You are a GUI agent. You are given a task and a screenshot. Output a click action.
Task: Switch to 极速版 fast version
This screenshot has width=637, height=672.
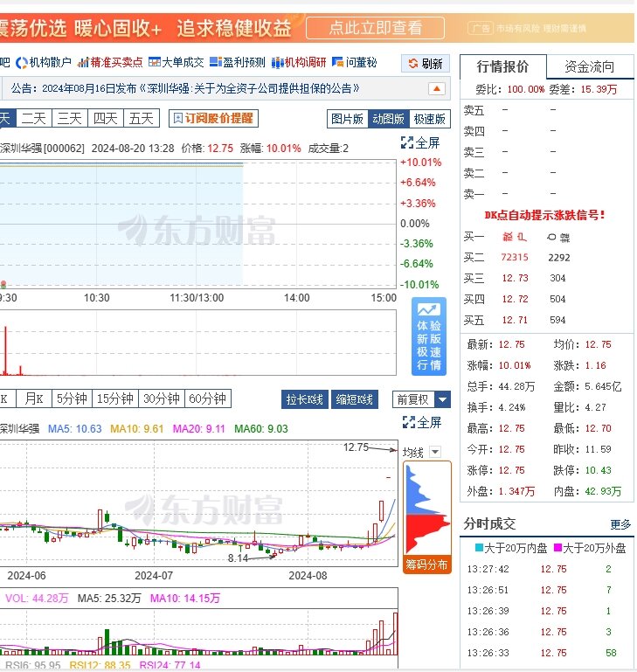coord(430,119)
